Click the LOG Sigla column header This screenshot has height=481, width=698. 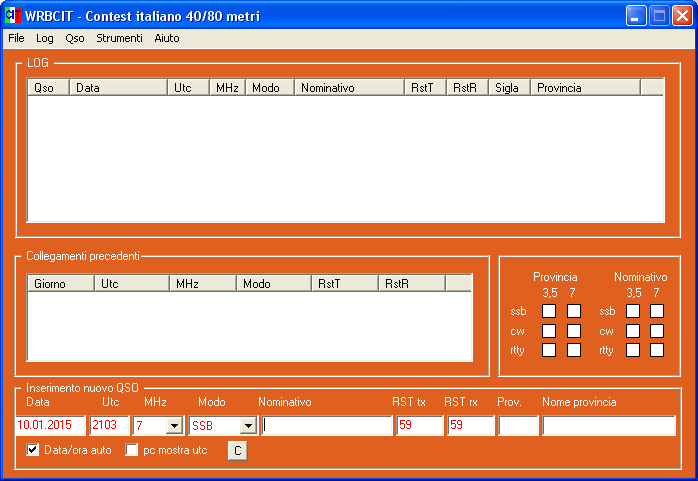click(x=509, y=87)
